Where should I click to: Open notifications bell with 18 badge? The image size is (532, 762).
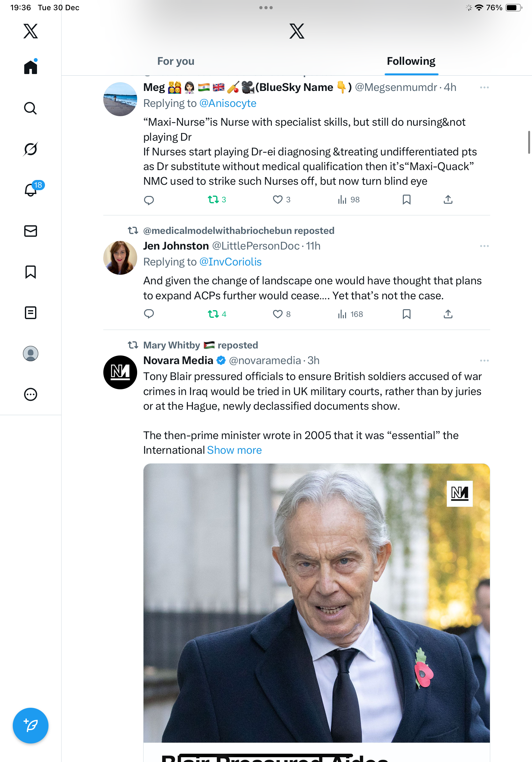(x=31, y=190)
